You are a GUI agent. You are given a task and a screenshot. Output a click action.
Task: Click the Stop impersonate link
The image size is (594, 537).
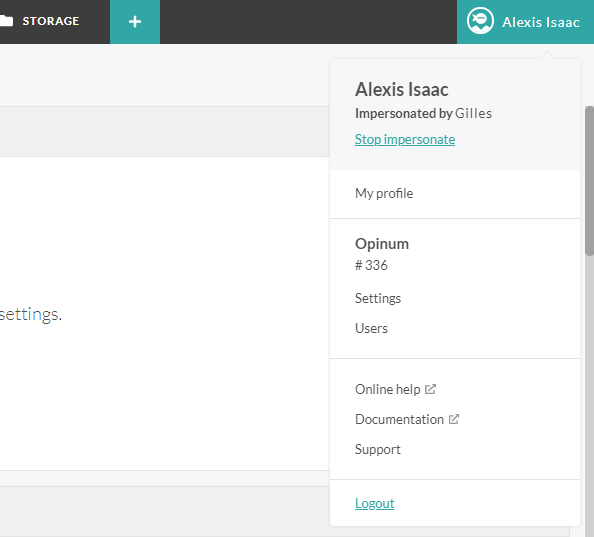(x=405, y=139)
